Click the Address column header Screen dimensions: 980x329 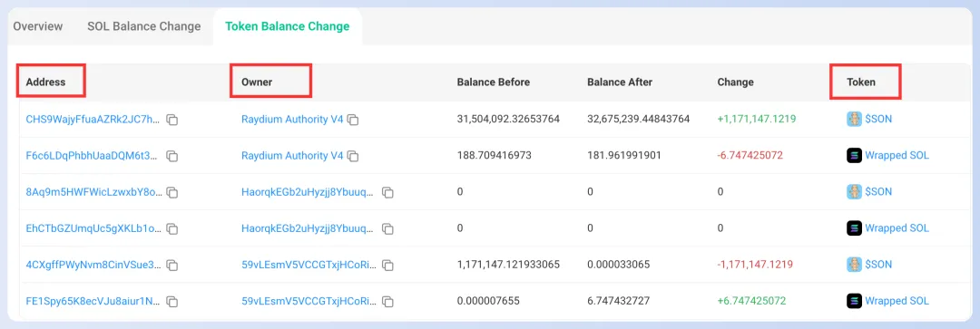(x=45, y=82)
